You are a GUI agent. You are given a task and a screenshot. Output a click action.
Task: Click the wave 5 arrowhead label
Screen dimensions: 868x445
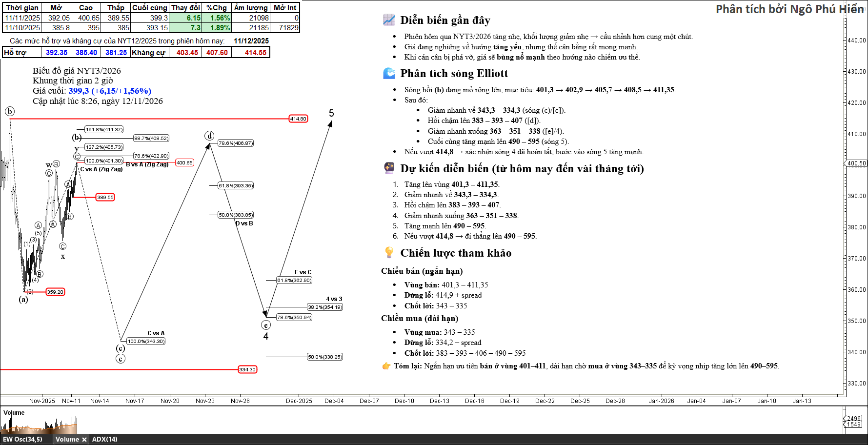(331, 114)
